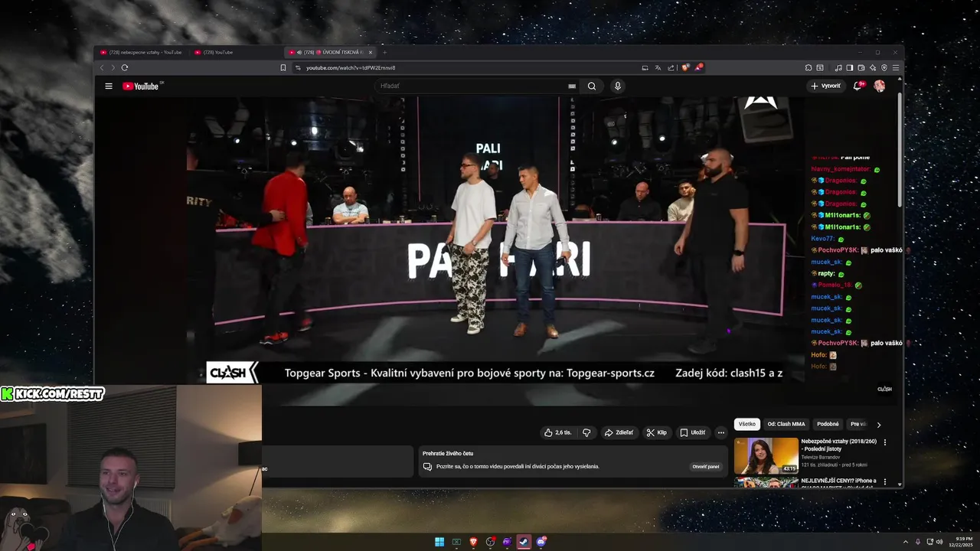Dislike the video with thumbs-down button
This screenshot has width=980, height=551.
(x=586, y=432)
